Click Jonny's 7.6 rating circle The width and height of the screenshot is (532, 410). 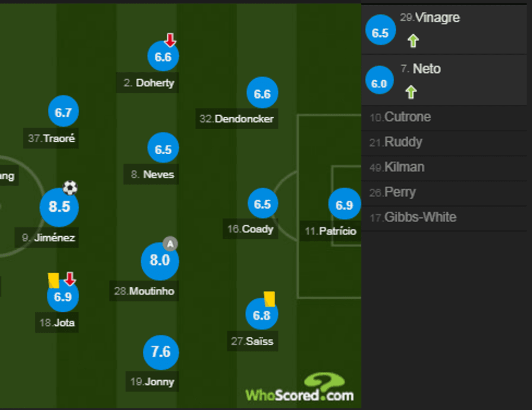(x=161, y=352)
